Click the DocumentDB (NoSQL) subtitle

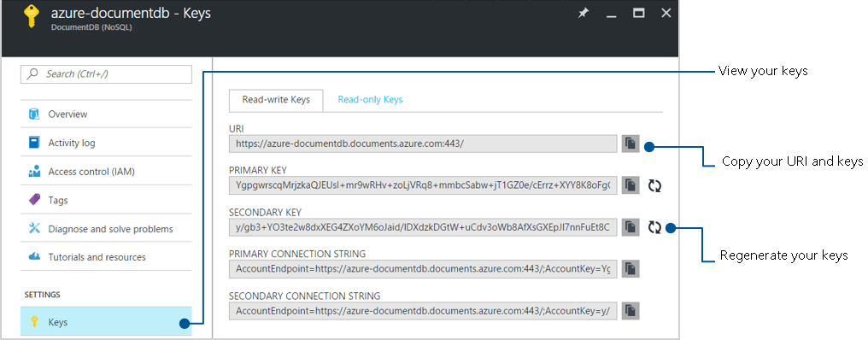[x=91, y=27]
